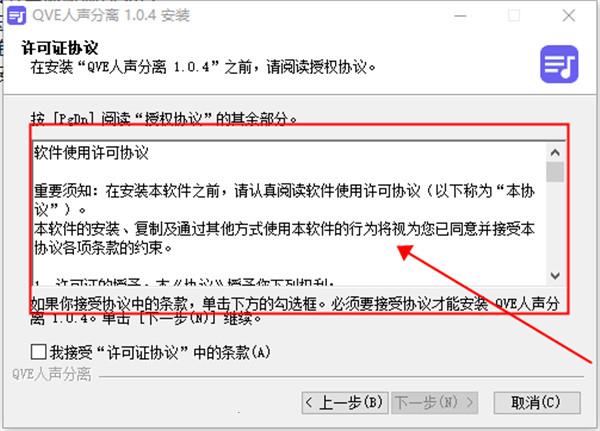Click the QVE人声分离 branding text at bottom
The height and width of the screenshot is (431, 600).
click(52, 374)
